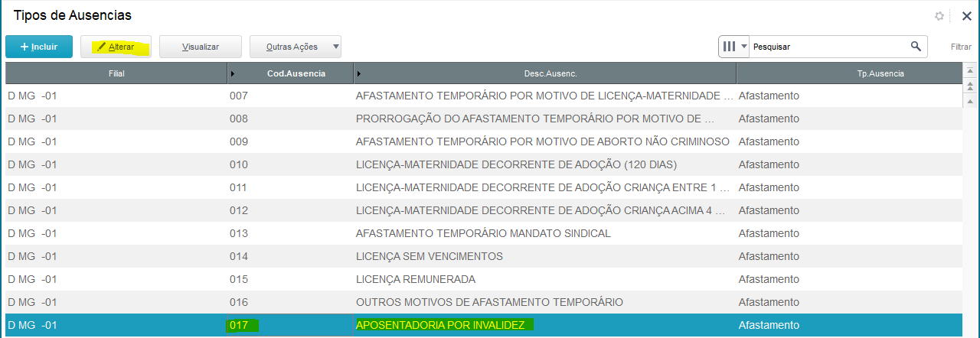This screenshot has width=980, height=338.
Task: Select code 013 cell
Action: tap(290, 233)
